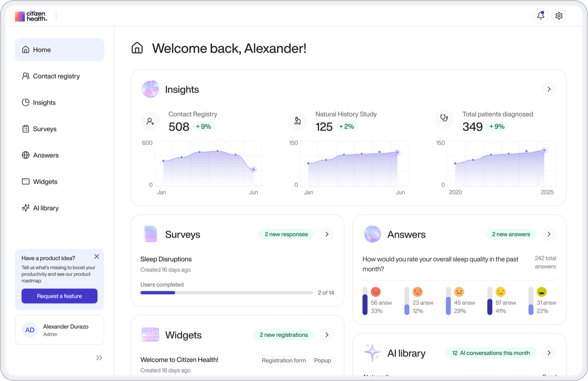Click the angry red face emoji
This screenshot has height=381, width=588.
click(376, 292)
